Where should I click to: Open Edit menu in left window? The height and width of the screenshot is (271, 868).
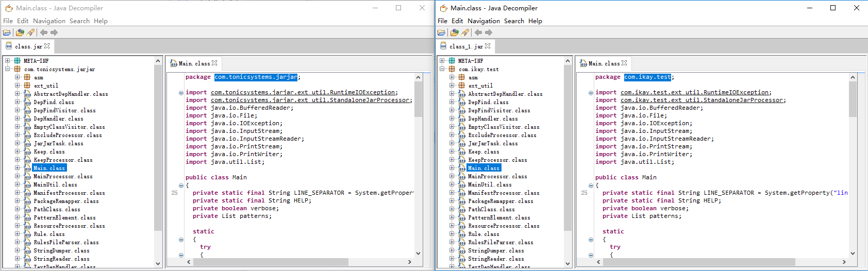(23, 21)
